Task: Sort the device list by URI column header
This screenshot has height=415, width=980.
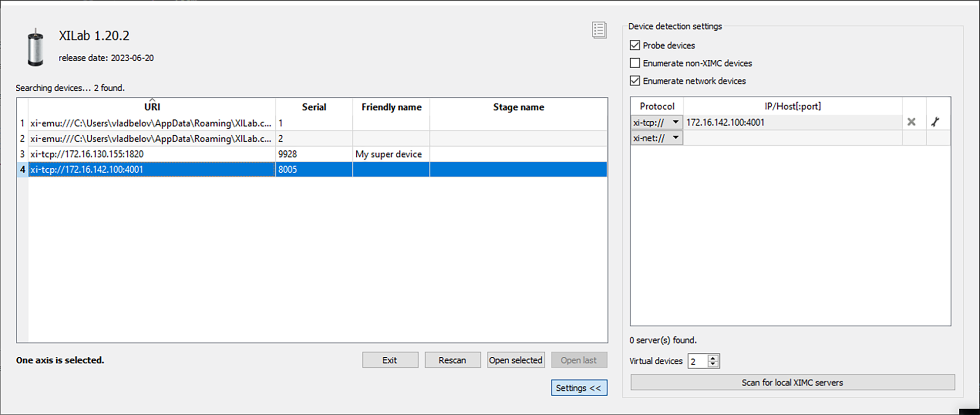Action: click(152, 107)
